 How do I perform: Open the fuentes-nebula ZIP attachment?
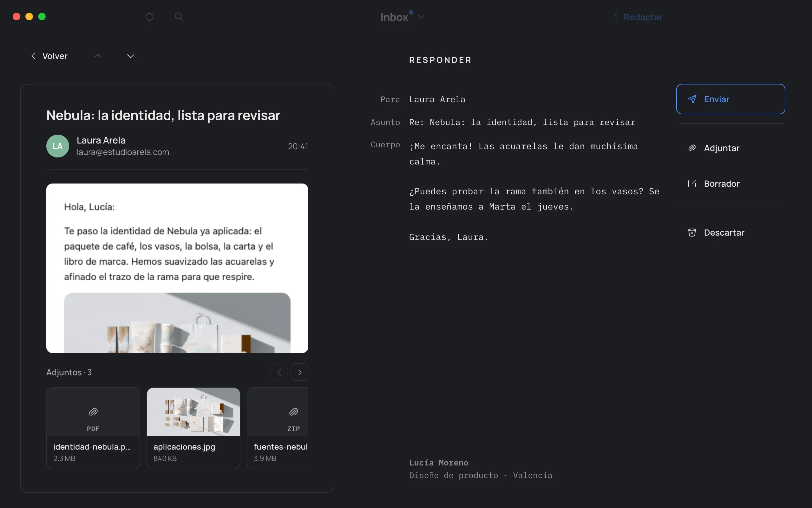click(278, 428)
